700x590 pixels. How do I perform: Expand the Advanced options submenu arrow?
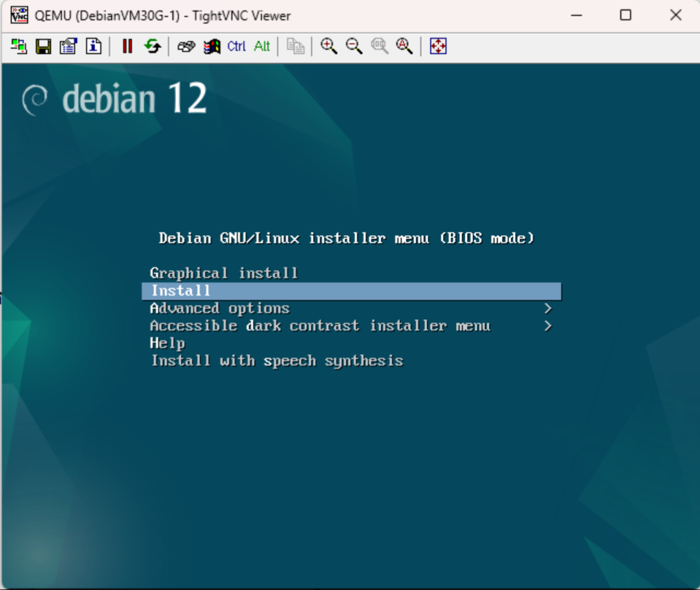[x=548, y=308]
